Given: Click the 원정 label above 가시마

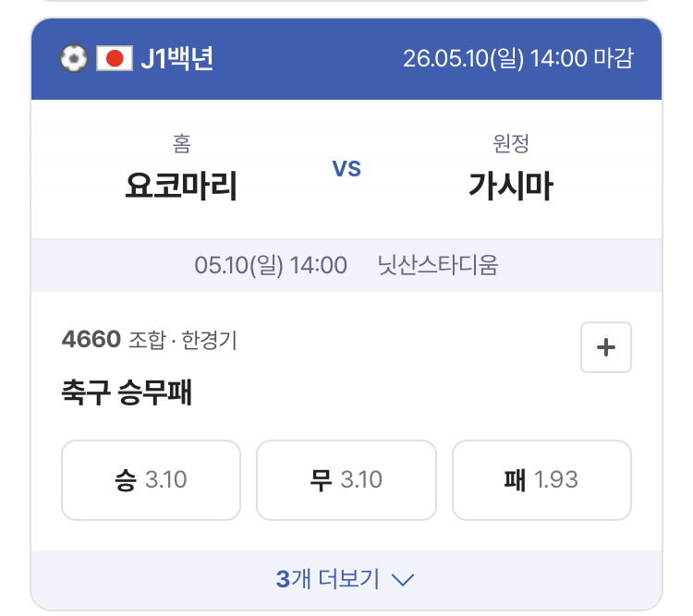Looking at the screenshot, I should tap(510, 144).
